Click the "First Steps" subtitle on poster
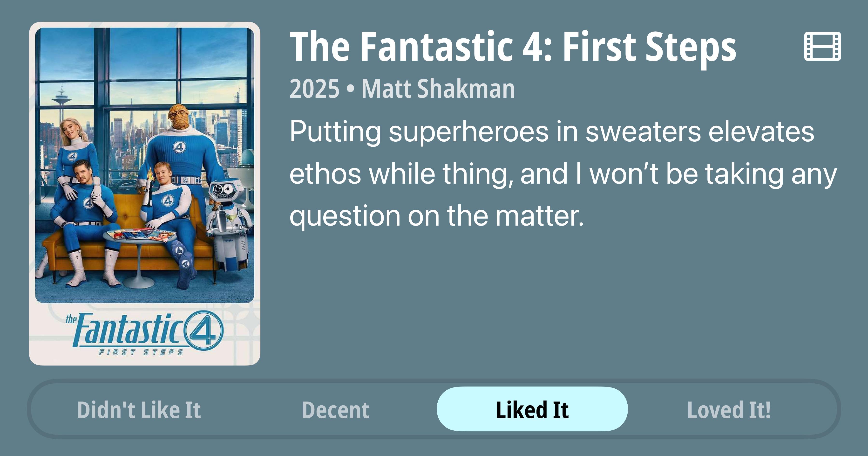 coord(141,352)
